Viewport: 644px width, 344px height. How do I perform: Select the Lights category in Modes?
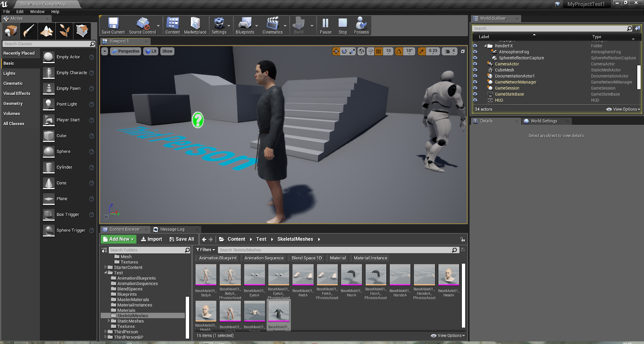[9, 73]
